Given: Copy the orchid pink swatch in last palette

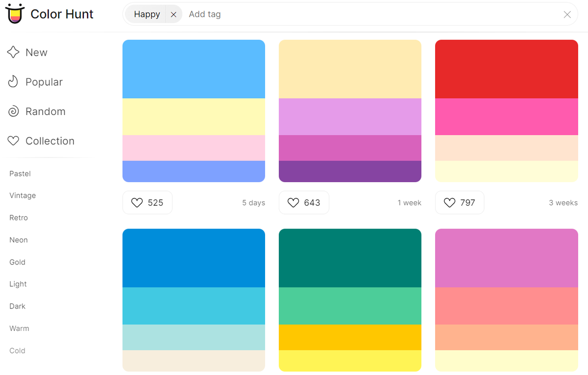Looking at the screenshot, I should tap(507, 258).
